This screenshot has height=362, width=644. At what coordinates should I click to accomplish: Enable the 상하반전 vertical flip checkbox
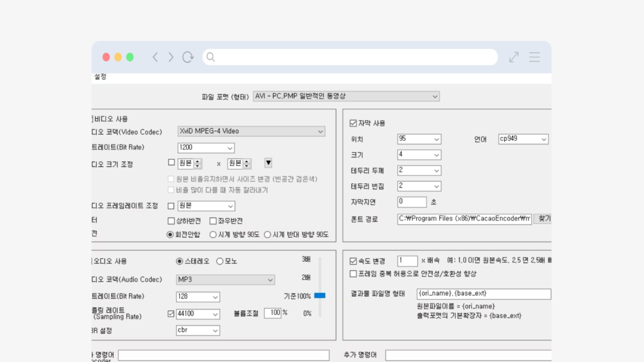tap(172, 220)
